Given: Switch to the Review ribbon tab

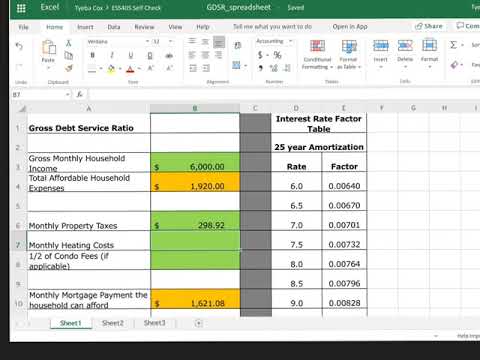Looking at the screenshot, I should 144,27.
